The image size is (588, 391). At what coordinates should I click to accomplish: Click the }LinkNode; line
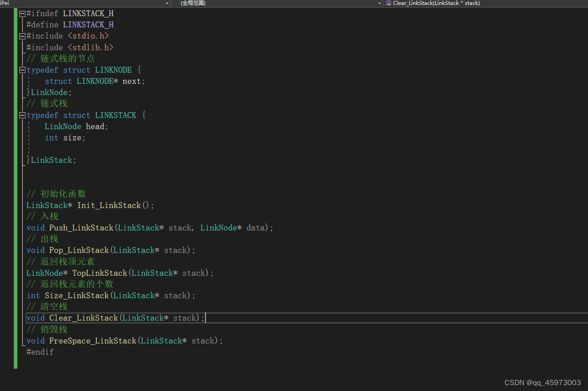pyautogui.click(x=49, y=92)
